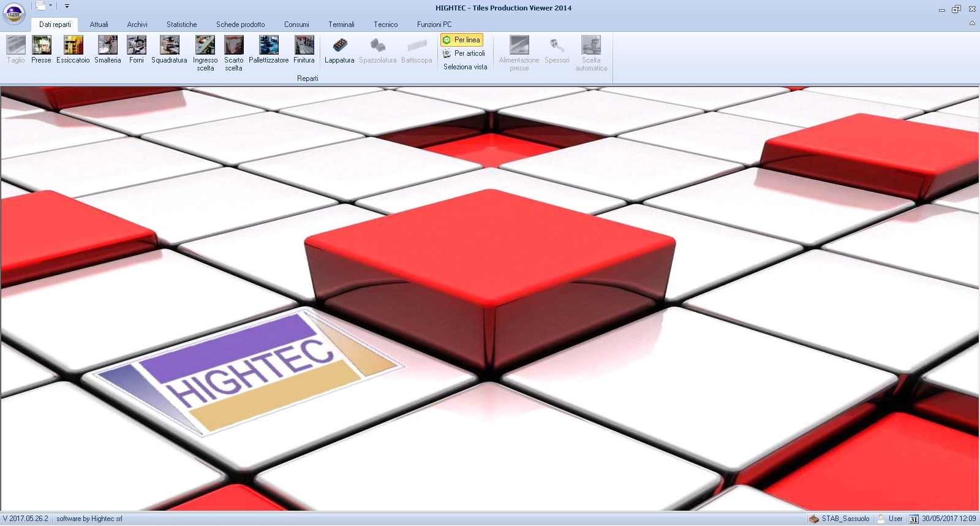Select the Scarto scelta icon
Viewport: 980px width, 526px height.
(x=234, y=53)
